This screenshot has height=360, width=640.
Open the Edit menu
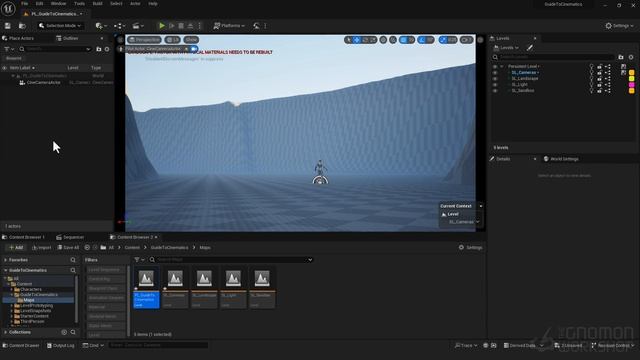point(39,4)
